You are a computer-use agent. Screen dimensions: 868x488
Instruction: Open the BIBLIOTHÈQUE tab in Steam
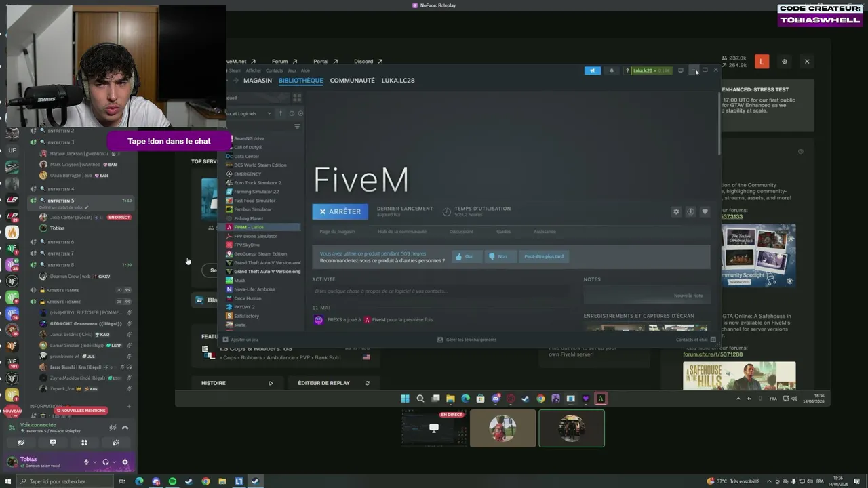tap(300, 81)
